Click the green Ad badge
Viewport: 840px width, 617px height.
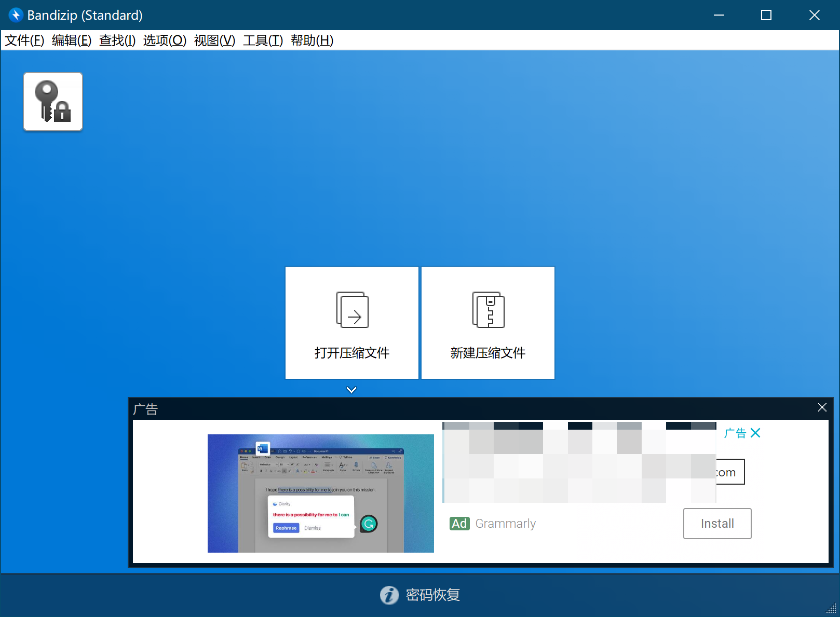tap(459, 524)
